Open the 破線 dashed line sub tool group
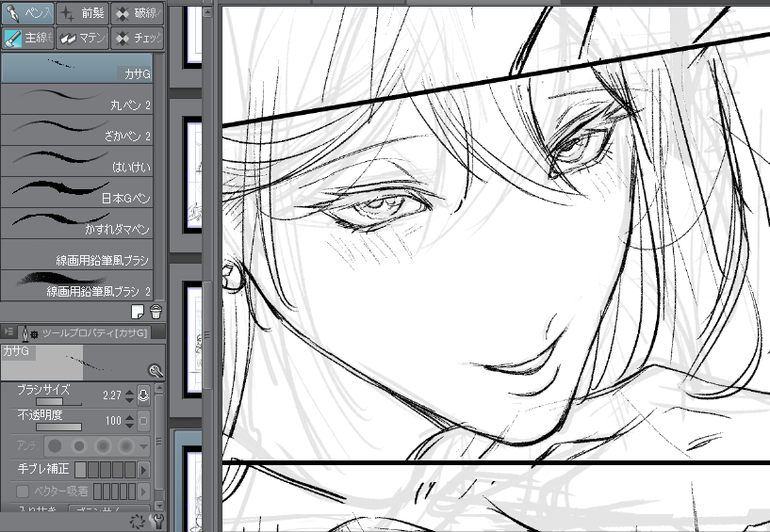 coord(138,13)
